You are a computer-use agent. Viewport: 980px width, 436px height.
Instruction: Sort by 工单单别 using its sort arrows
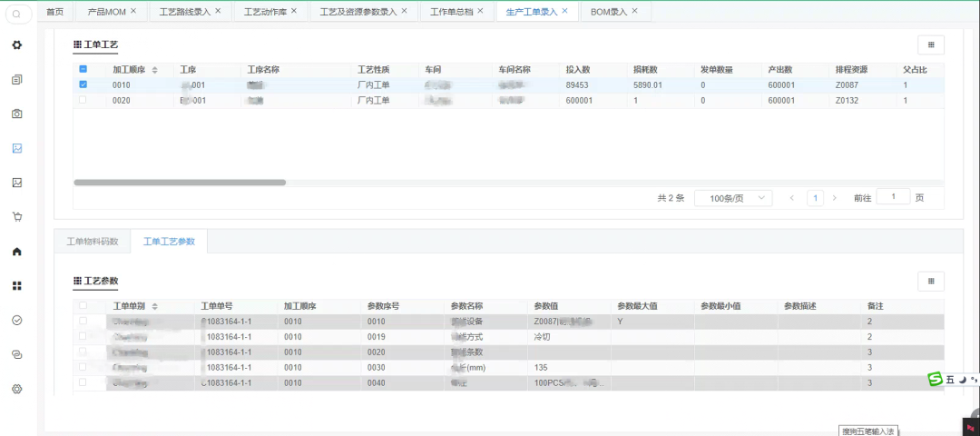pos(155,306)
